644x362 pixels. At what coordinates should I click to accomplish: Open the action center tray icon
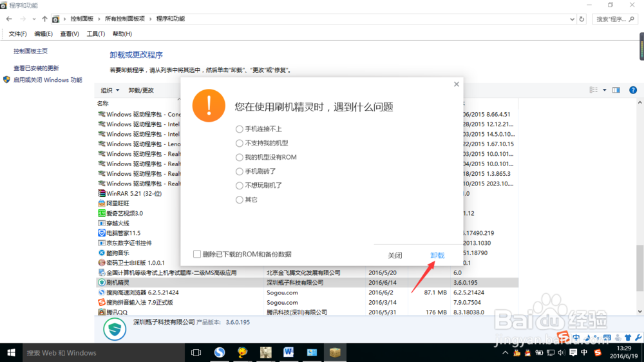pyautogui.click(x=573, y=352)
